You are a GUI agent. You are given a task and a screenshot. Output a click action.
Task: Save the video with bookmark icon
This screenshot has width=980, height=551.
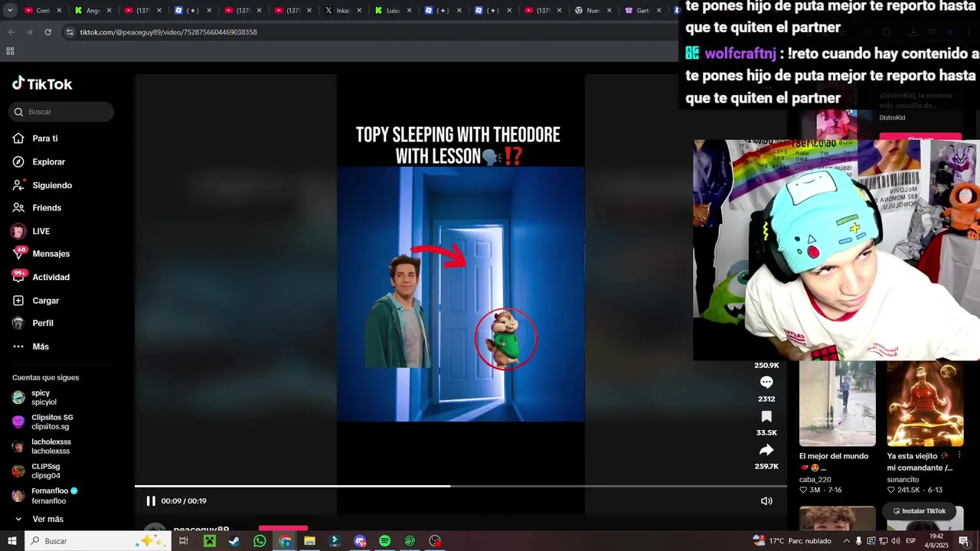click(766, 416)
